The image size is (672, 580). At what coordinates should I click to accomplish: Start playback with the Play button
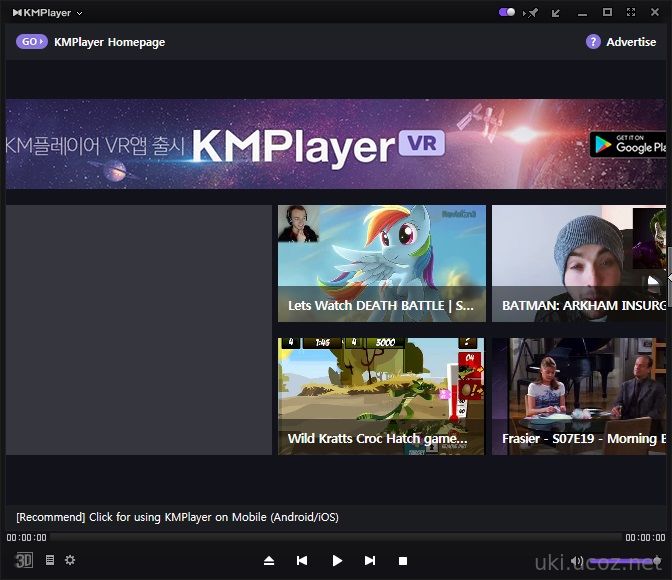(x=337, y=560)
